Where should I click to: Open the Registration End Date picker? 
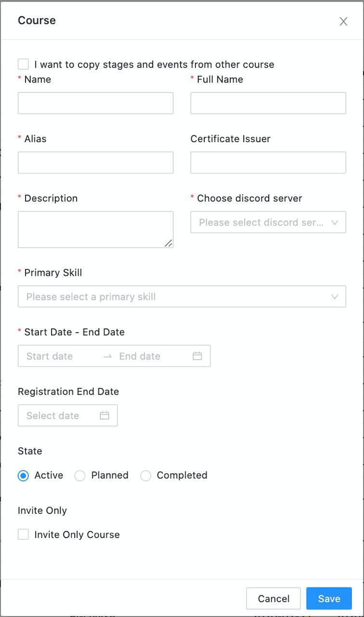pos(67,415)
